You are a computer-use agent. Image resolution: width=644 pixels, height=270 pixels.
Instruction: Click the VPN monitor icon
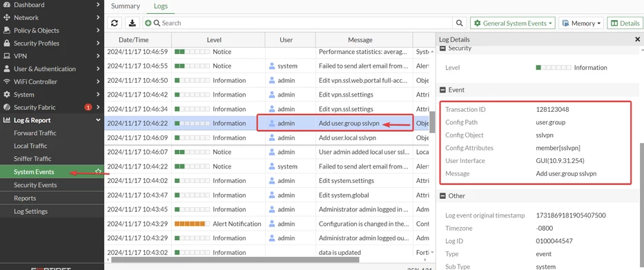pyautogui.click(x=7, y=56)
